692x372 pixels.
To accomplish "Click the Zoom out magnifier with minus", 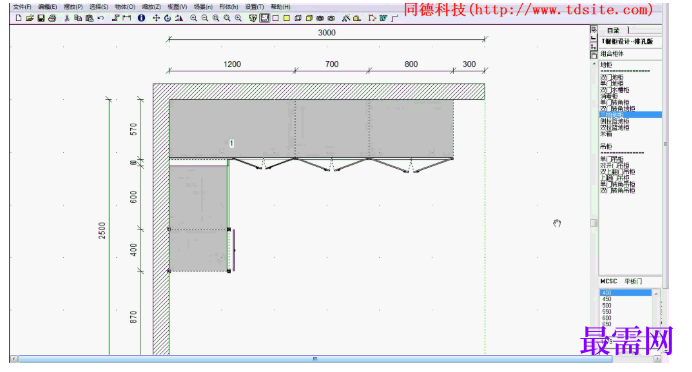I will tap(205, 18).
